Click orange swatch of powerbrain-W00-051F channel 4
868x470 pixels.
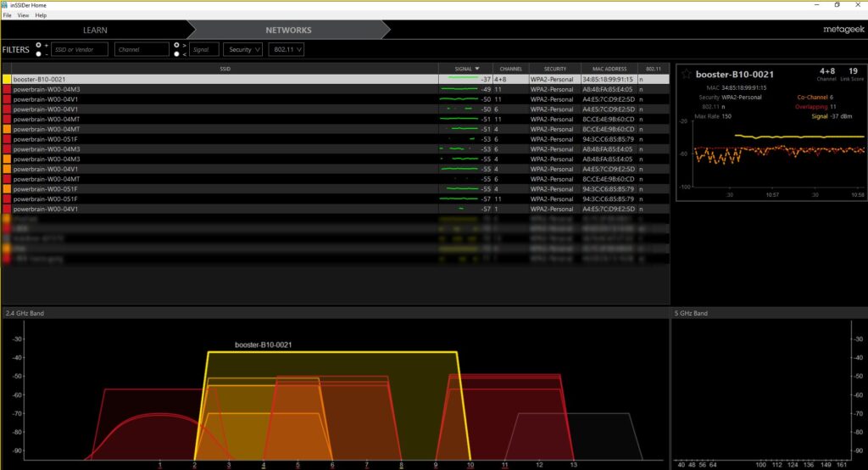7,189
